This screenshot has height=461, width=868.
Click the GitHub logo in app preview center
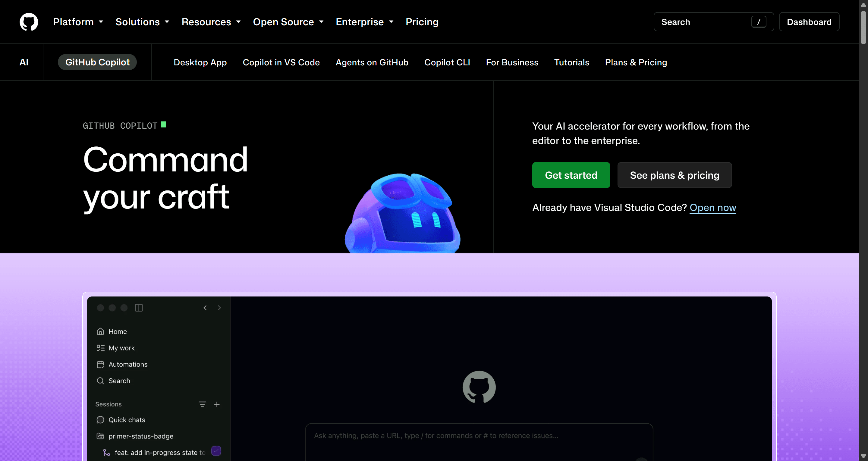(x=479, y=387)
